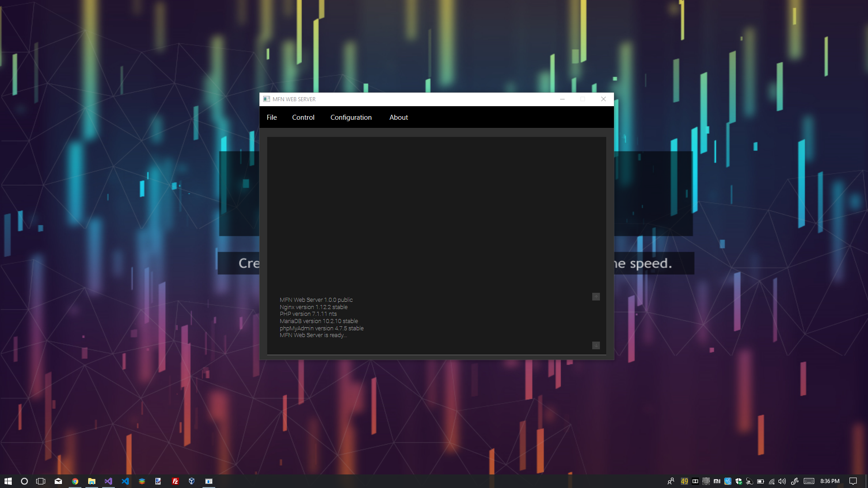Click the Task View taskbar button

click(41, 481)
